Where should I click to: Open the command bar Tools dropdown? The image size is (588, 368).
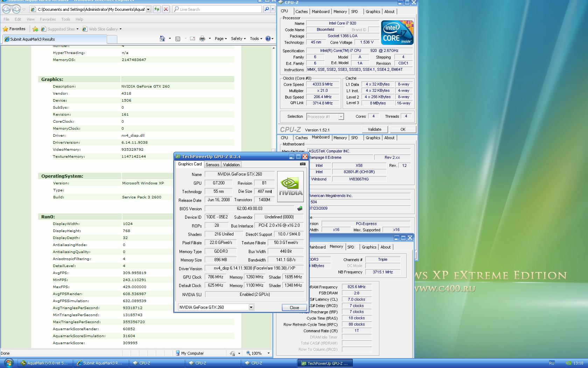(256, 39)
